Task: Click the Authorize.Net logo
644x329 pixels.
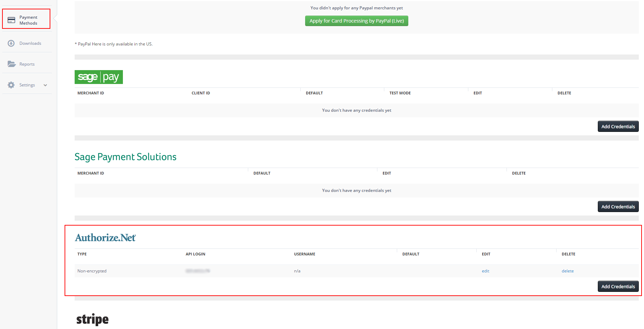Action: (106, 238)
